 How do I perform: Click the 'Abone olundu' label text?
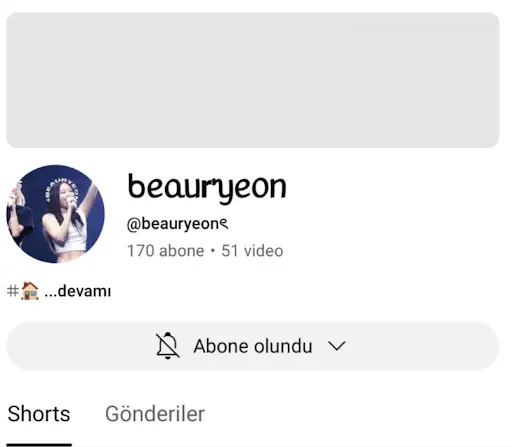point(253,346)
